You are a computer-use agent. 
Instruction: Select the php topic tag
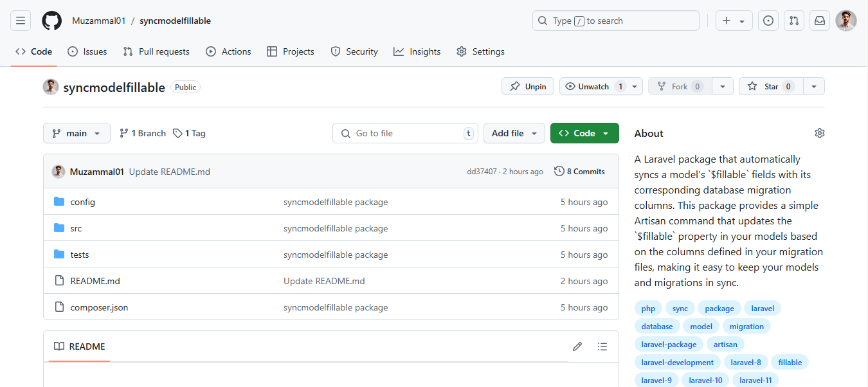(x=648, y=309)
